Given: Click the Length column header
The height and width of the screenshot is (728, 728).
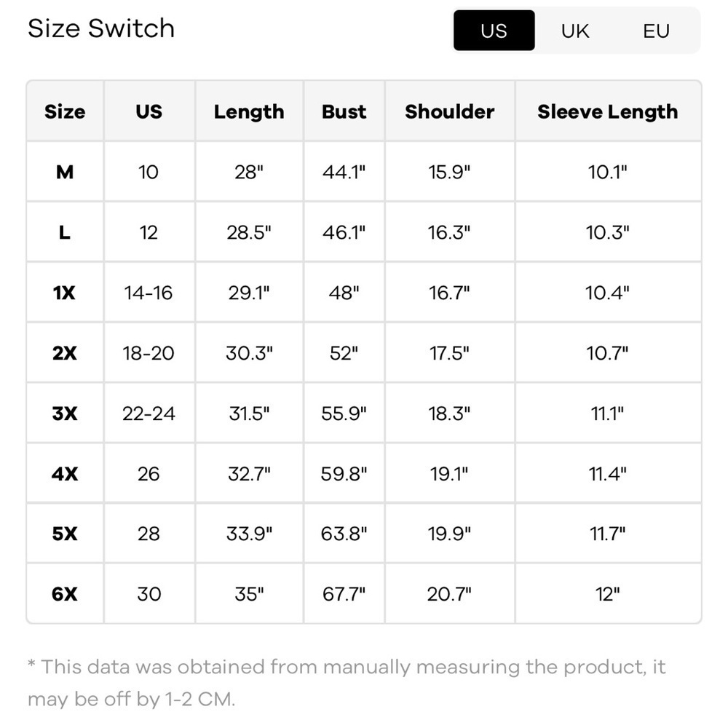Looking at the screenshot, I should pyautogui.click(x=249, y=111).
